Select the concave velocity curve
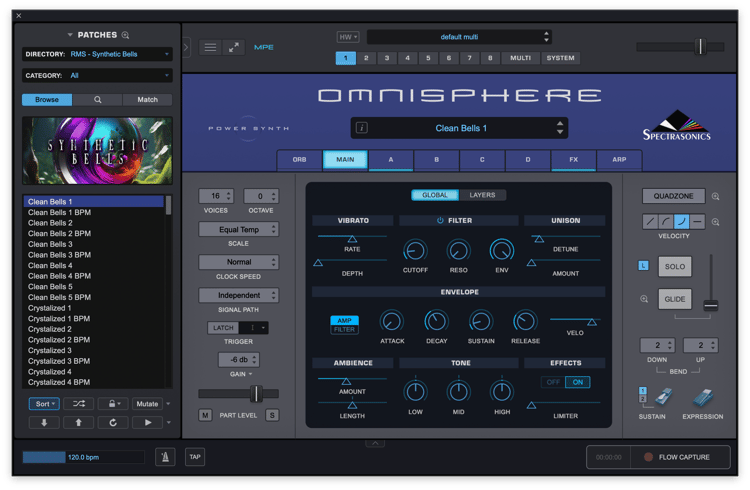The image size is (750, 490). click(x=681, y=222)
